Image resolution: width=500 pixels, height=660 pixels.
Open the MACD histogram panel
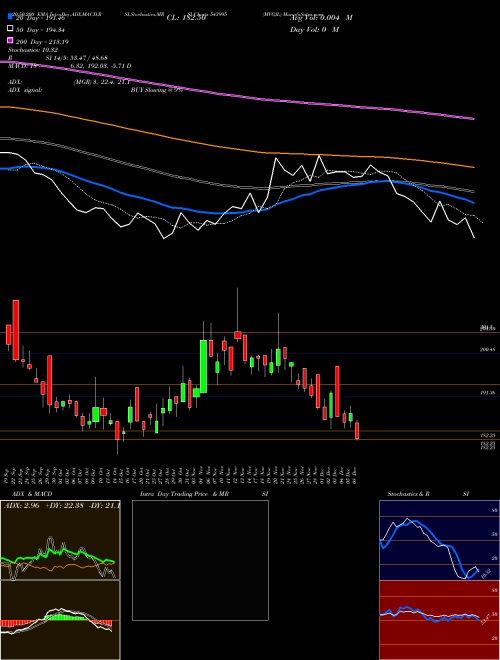tap(60, 620)
